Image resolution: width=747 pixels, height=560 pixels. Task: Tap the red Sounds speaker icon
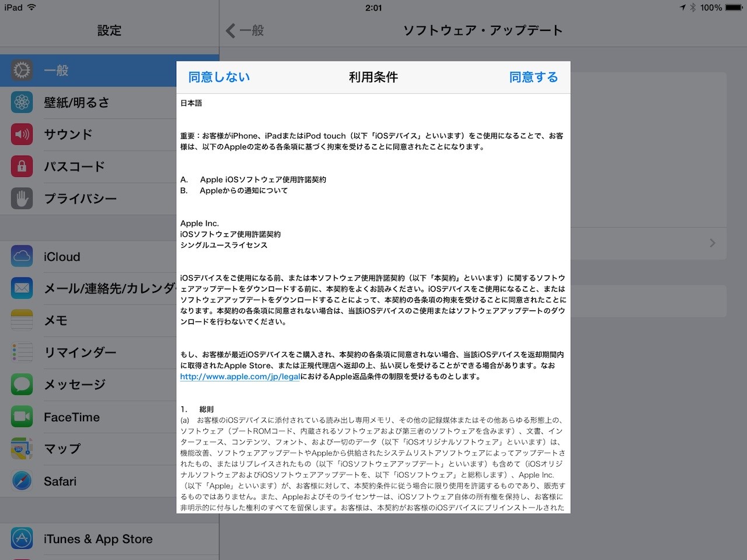[22, 135]
